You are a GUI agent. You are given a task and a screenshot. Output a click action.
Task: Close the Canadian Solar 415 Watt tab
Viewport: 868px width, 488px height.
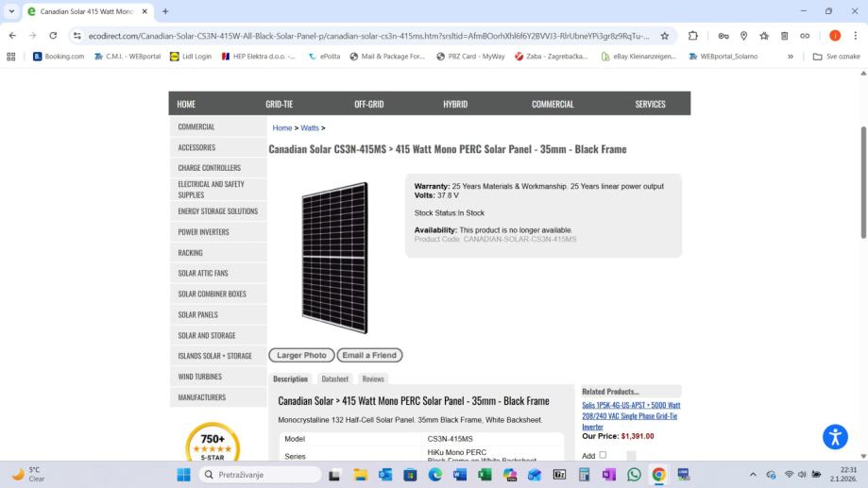click(145, 11)
